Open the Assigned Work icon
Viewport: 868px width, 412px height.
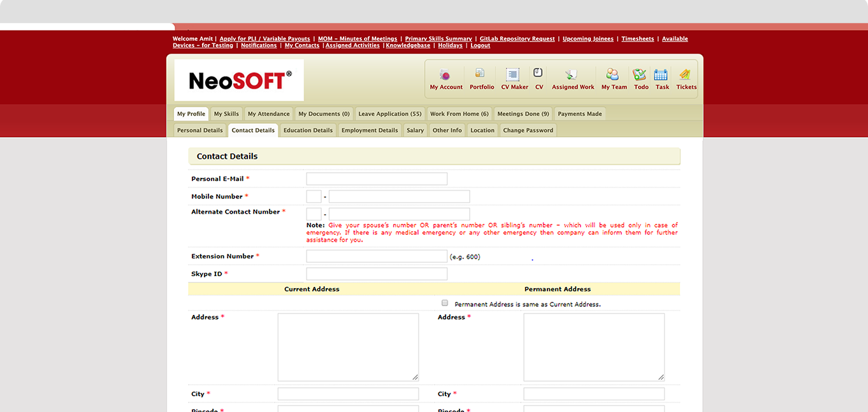tap(572, 75)
